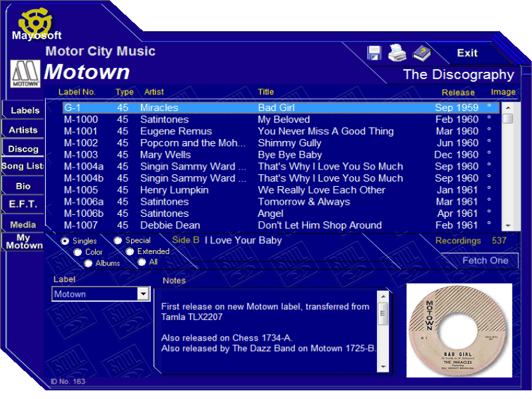
Task: Click the image dot on the M-1007 row
Action: 489,223
